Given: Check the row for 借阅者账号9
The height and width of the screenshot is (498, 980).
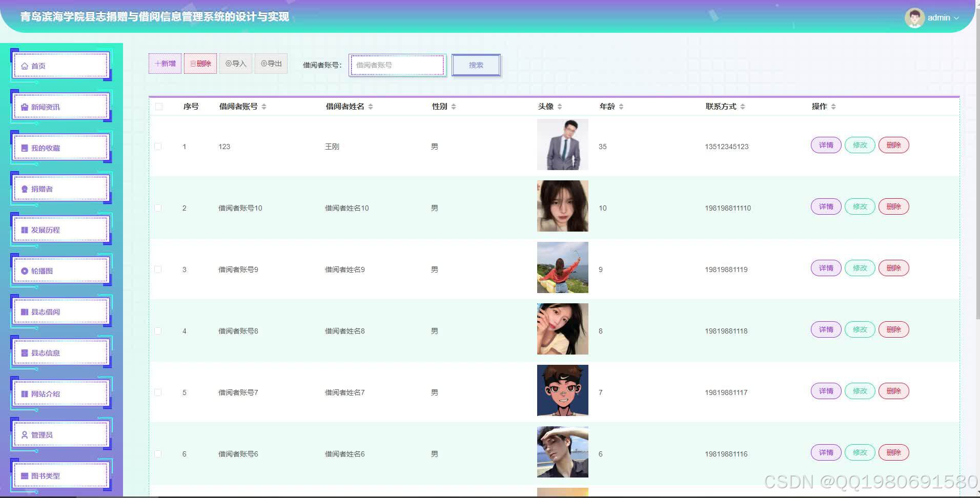Looking at the screenshot, I should pyautogui.click(x=158, y=269).
